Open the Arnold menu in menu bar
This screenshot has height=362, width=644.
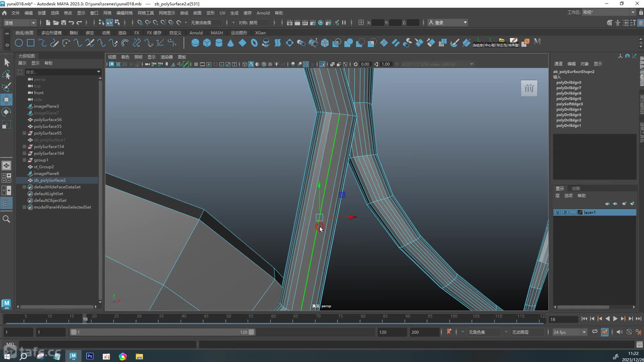(x=263, y=13)
